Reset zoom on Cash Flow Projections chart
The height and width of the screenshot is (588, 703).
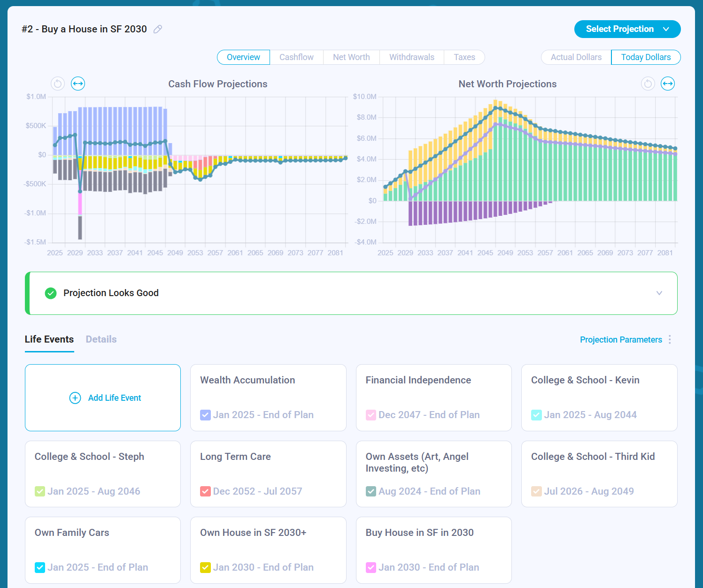coord(58,84)
